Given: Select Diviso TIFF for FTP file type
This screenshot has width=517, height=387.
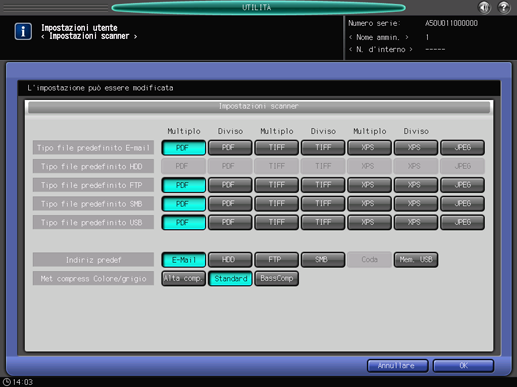Looking at the screenshot, I should tap(323, 185).
